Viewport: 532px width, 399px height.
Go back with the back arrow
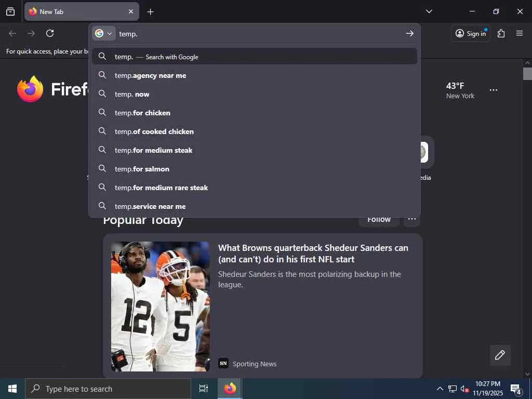tap(12, 33)
